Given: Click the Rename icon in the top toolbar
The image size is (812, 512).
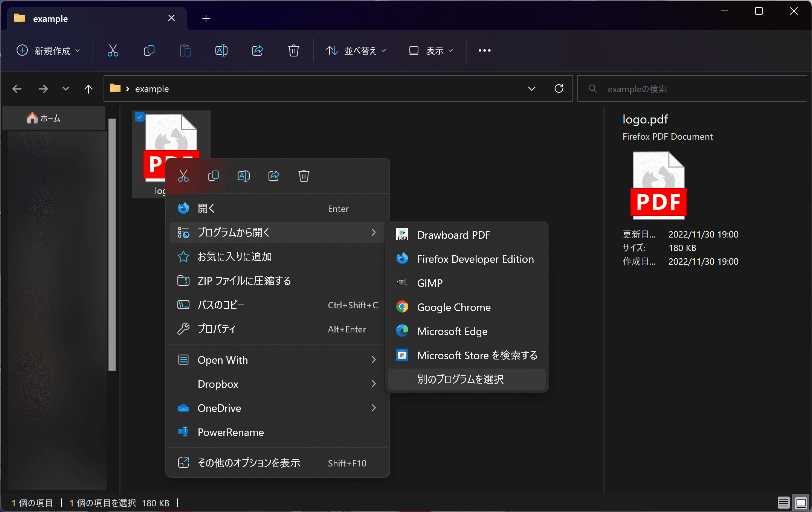Looking at the screenshot, I should 221,50.
